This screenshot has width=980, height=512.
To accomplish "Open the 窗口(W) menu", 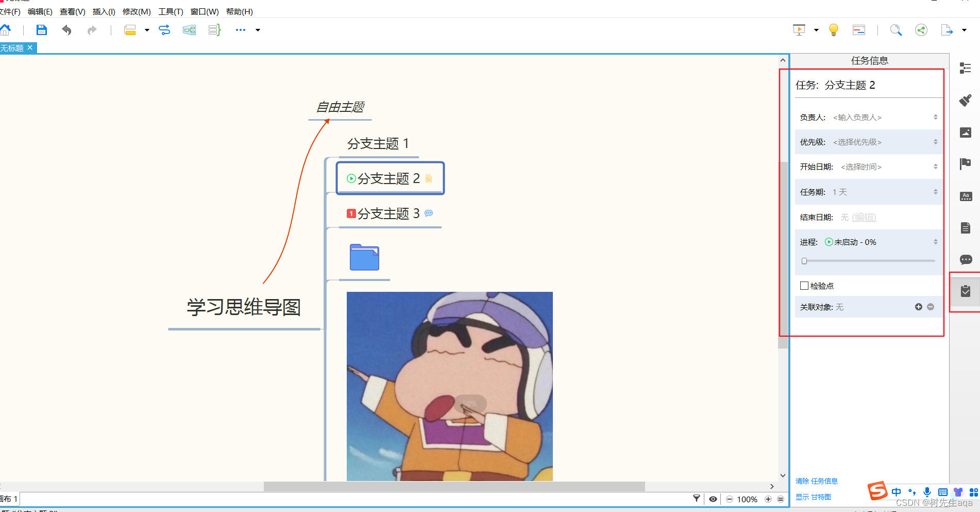I will point(205,11).
